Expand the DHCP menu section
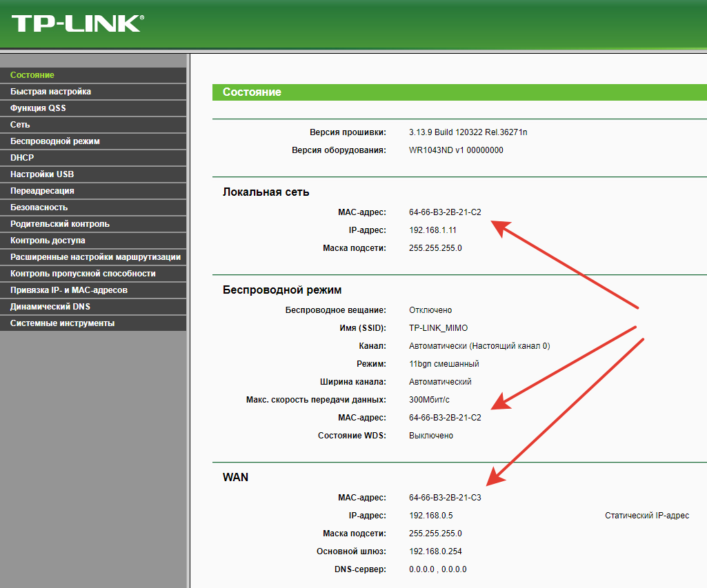This screenshot has height=588, width=707. tap(22, 158)
